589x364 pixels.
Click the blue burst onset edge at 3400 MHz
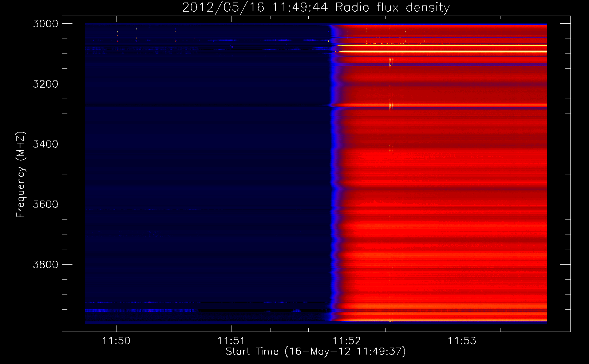pyautogui.click(x=333, y=144)
